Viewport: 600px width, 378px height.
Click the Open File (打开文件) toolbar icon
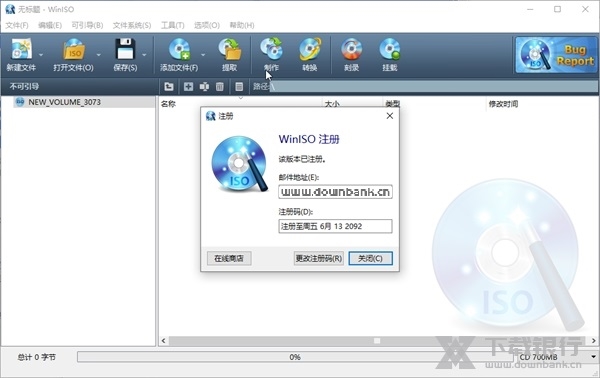click(x=73, y=49)
